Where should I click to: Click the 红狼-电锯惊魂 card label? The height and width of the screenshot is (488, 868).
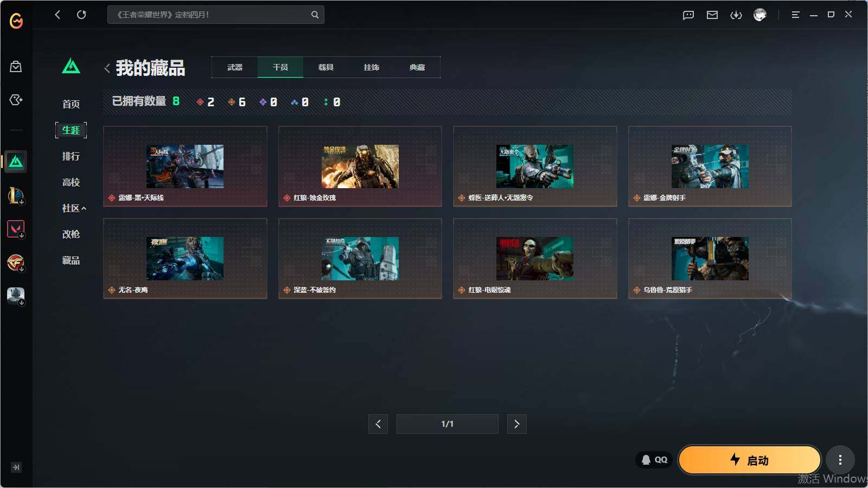coord(490,290)
